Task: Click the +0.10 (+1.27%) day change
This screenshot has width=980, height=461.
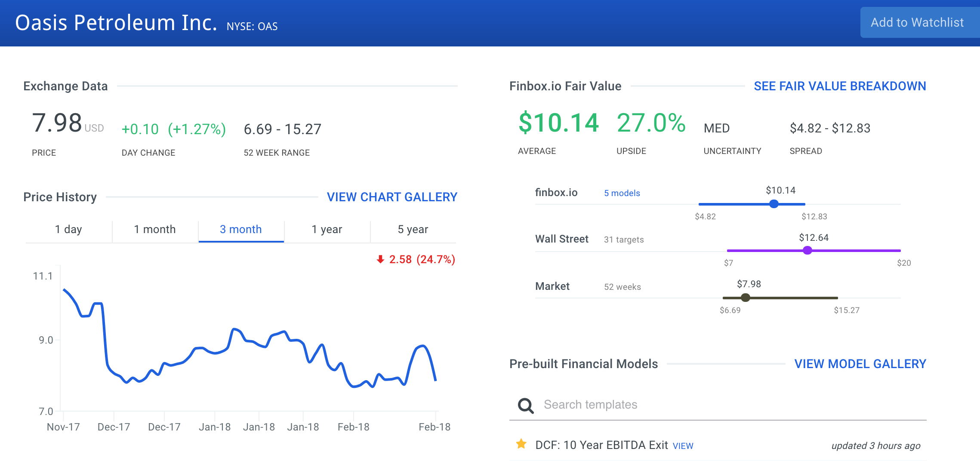Action: (x=174, y=129)
